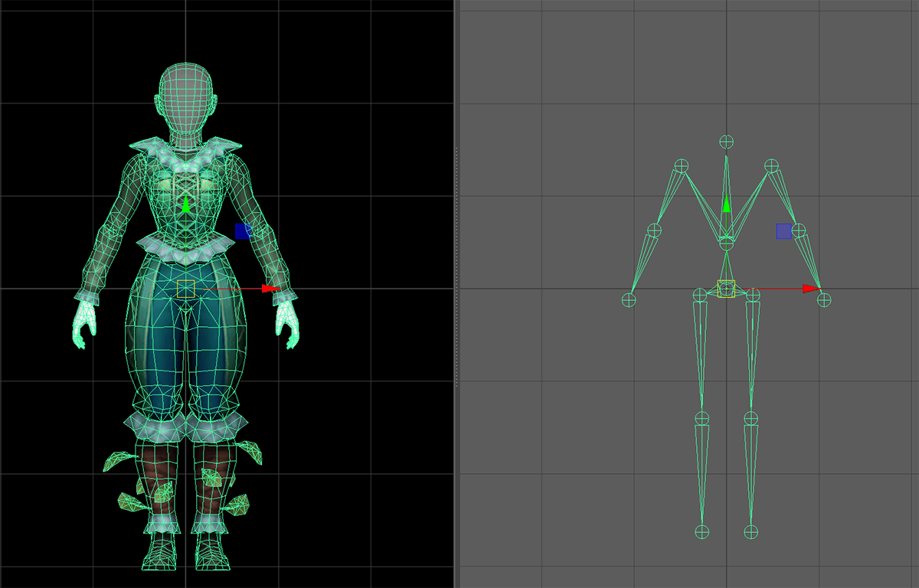Select the skeleton's right-side wrist joint
The height and width of the screenshot is (588, 919).
[x=824, y=300]
